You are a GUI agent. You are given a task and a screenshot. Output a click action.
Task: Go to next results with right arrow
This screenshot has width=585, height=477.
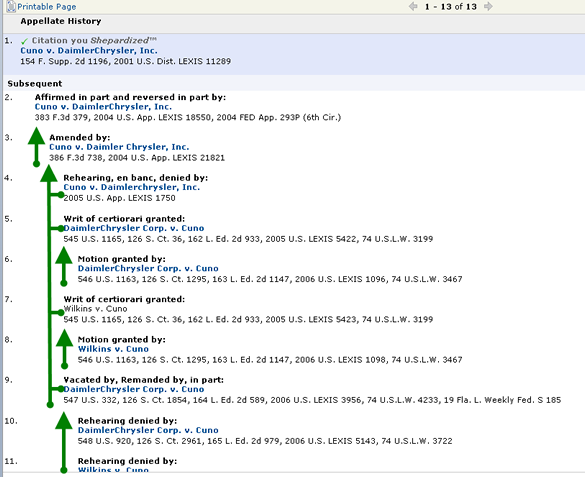click(488, 6)
